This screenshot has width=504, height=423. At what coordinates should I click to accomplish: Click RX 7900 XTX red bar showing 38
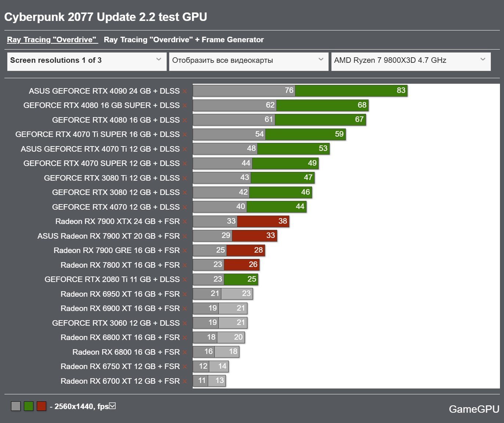click(263, 221)
